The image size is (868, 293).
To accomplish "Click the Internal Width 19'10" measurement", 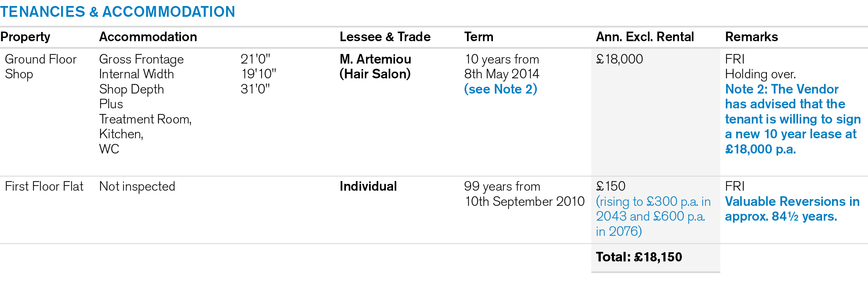I will tap(258, 74).
